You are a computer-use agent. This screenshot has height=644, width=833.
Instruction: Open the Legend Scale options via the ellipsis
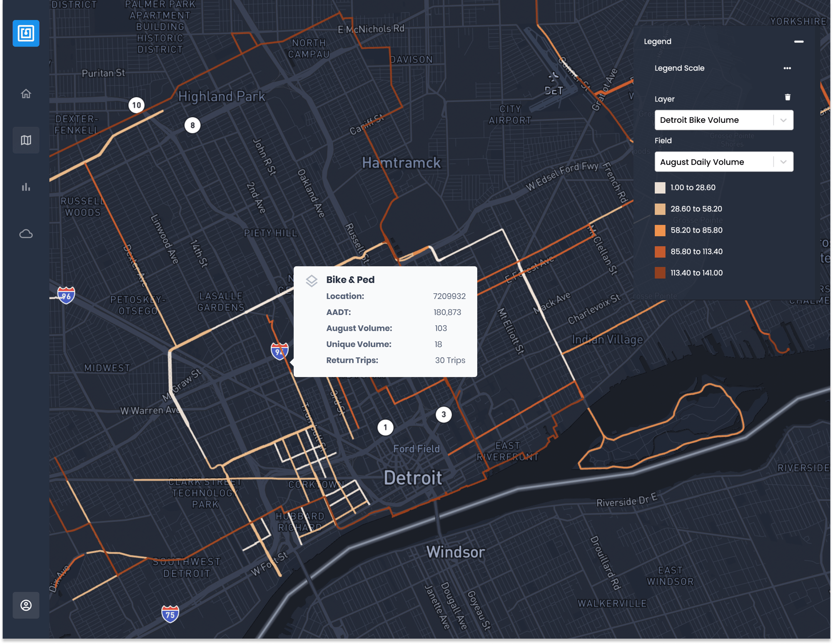click(787, 68)
